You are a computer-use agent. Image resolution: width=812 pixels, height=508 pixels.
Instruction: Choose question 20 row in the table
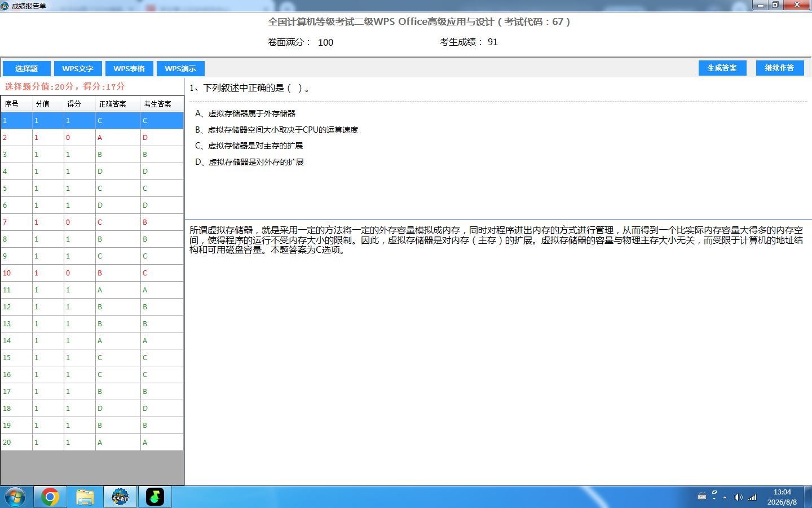pos(92,442)
